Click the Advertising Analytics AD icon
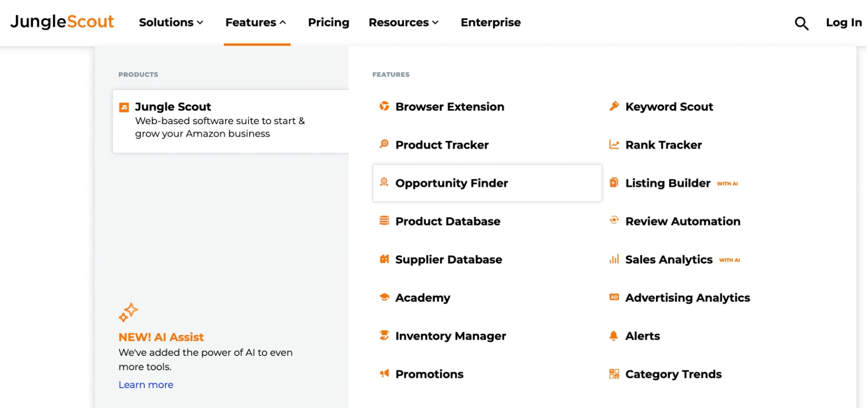Image resolution: width=868 pixels, height=408 pixels. (x=614, y=297)
